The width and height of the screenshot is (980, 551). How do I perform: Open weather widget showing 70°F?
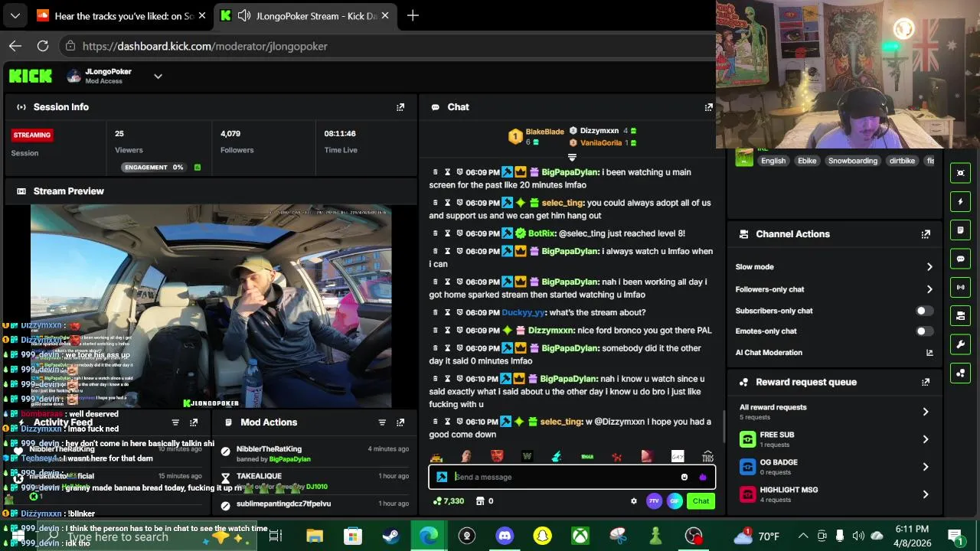[x=756, y=536]
